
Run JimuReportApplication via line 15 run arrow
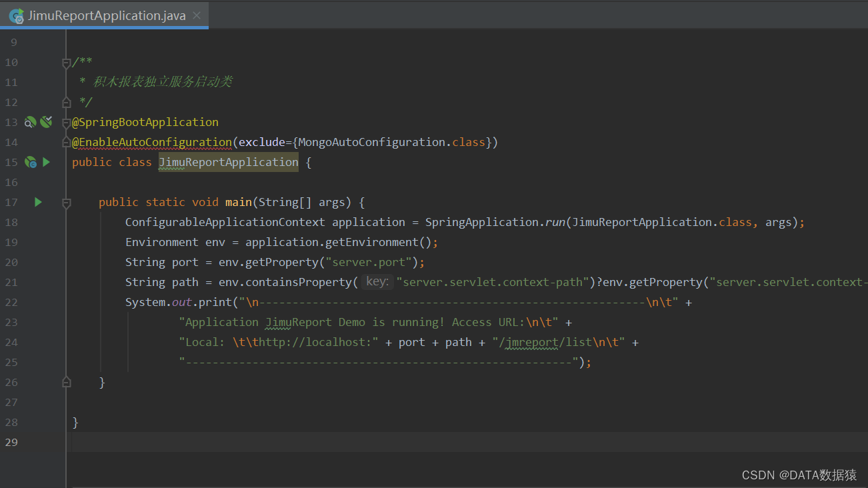[x=46, y=162]
